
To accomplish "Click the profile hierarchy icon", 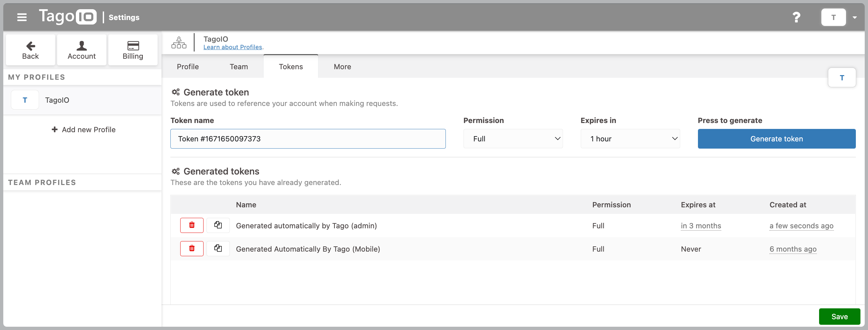I will pos(179,43).
